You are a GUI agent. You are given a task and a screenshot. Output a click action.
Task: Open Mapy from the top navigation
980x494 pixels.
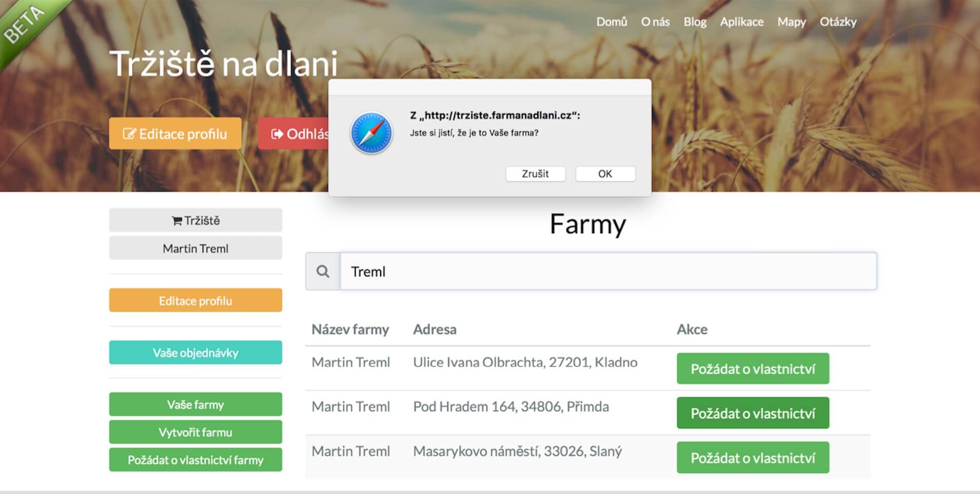[x=791, y=22]
